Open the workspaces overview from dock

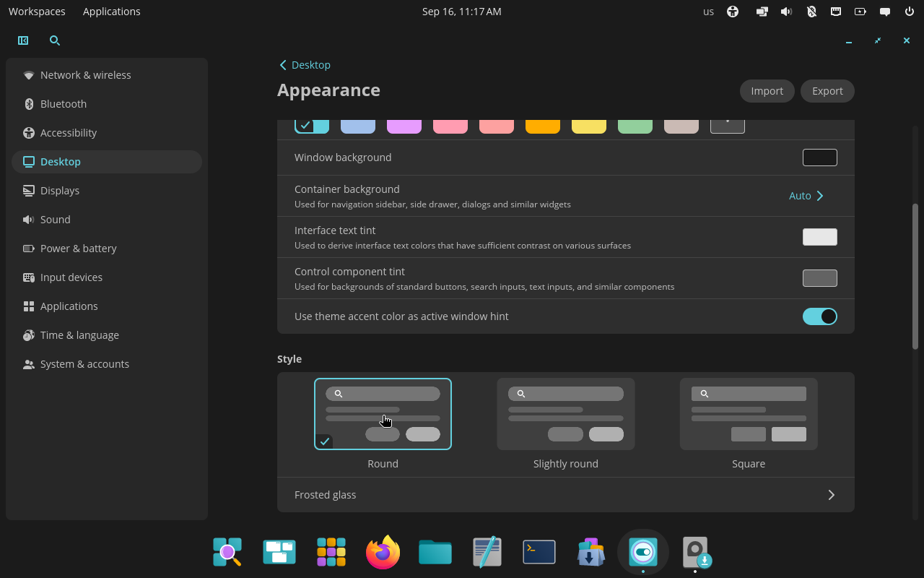pyautogui.click(x=279, y=552)
